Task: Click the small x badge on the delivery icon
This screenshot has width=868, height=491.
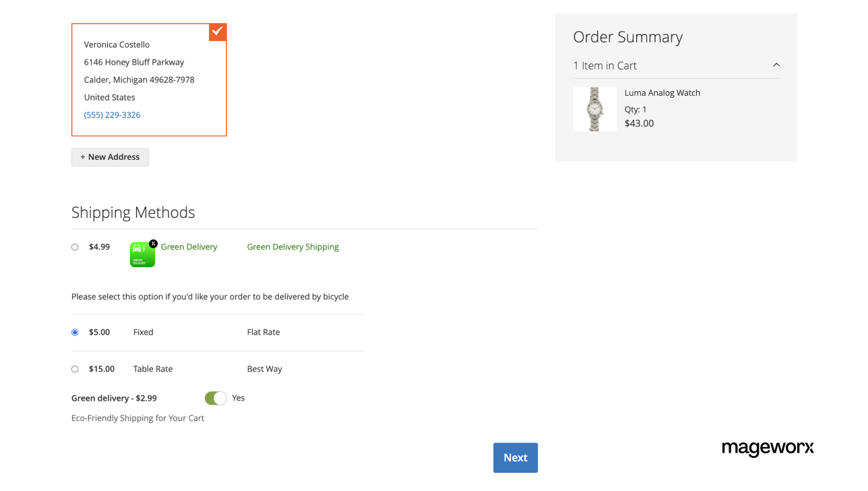Action: coord(153,243)
